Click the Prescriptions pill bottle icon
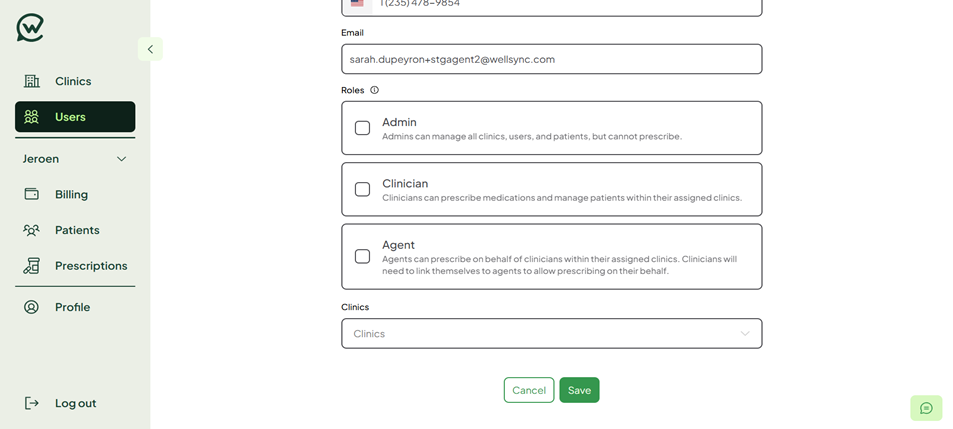 coord(31,266)
